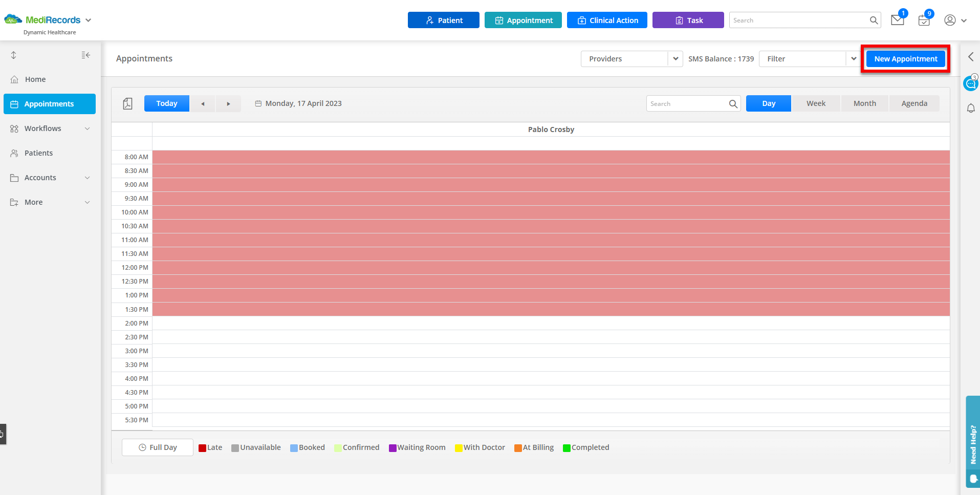
Task: Click the Providers dropdown arrow
Action: (676, 59)
